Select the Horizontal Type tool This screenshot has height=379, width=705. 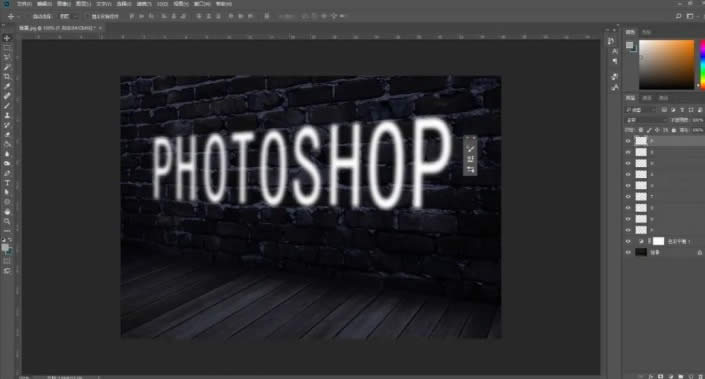7,183
